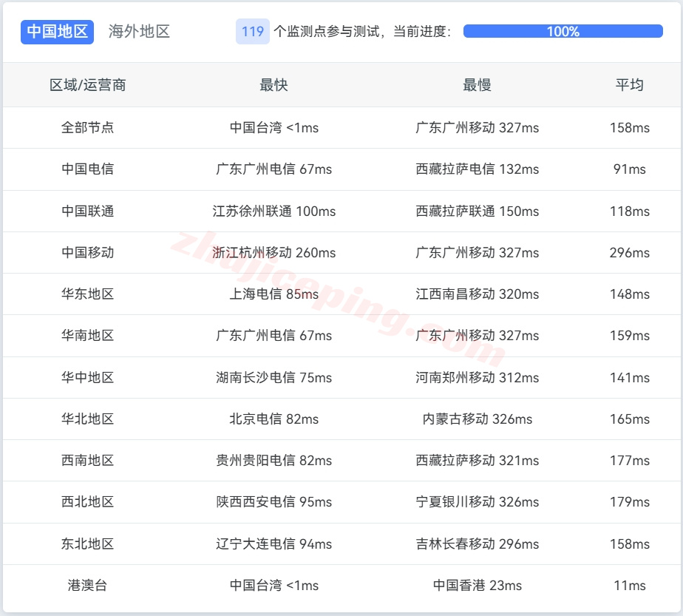Click the 148ms average value
The image size is (683, 616).
click(x=630, y=294)
